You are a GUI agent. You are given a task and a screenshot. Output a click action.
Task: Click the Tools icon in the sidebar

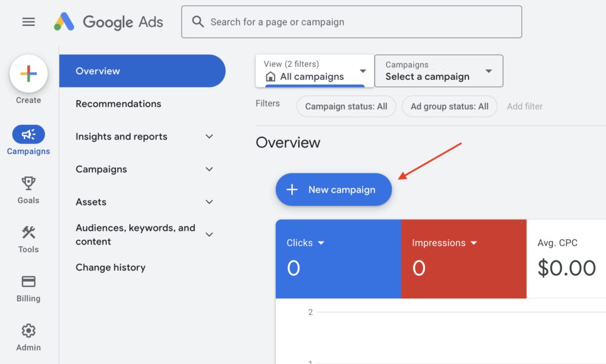[x=28, y=233]
